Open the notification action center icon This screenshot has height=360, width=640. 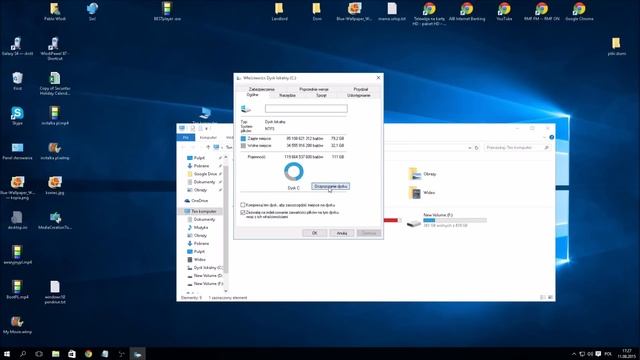(598, 353)
